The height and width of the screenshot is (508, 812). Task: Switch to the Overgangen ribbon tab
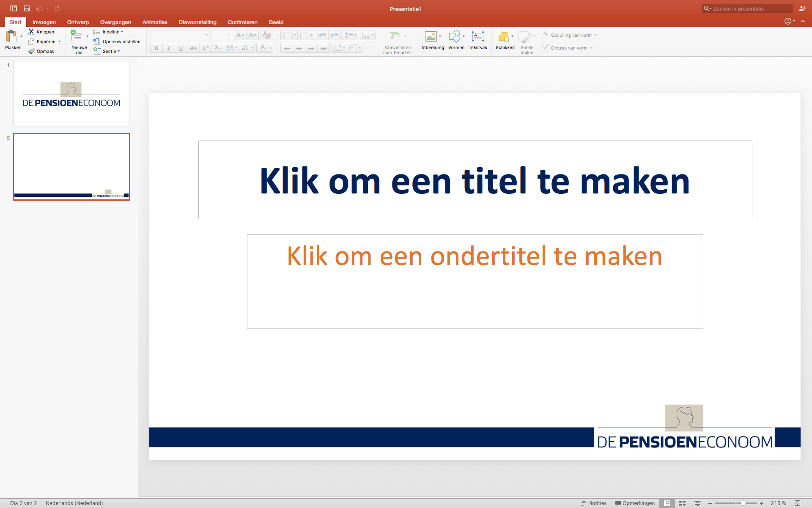[x=115, y=22]
